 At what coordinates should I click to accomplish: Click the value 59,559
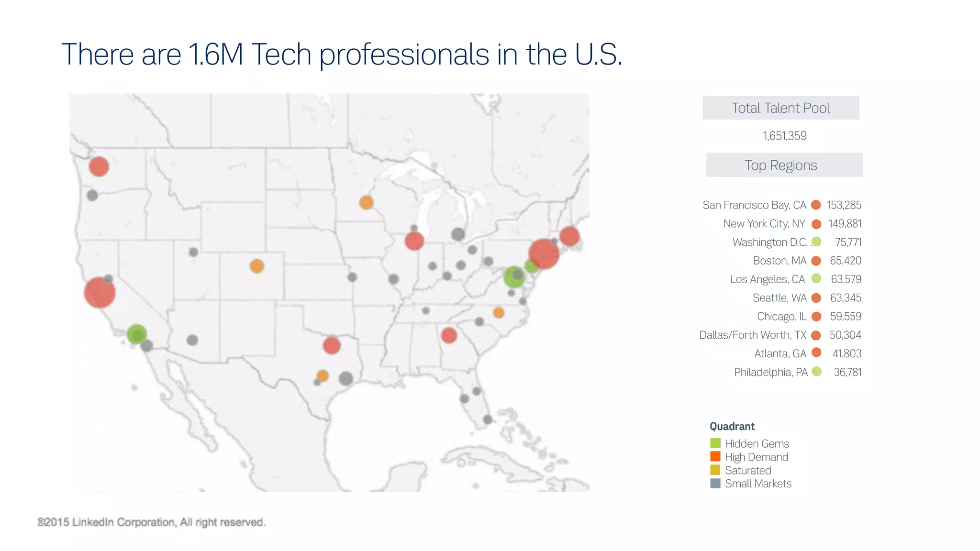pyautogui.click(x=846, y=317)
